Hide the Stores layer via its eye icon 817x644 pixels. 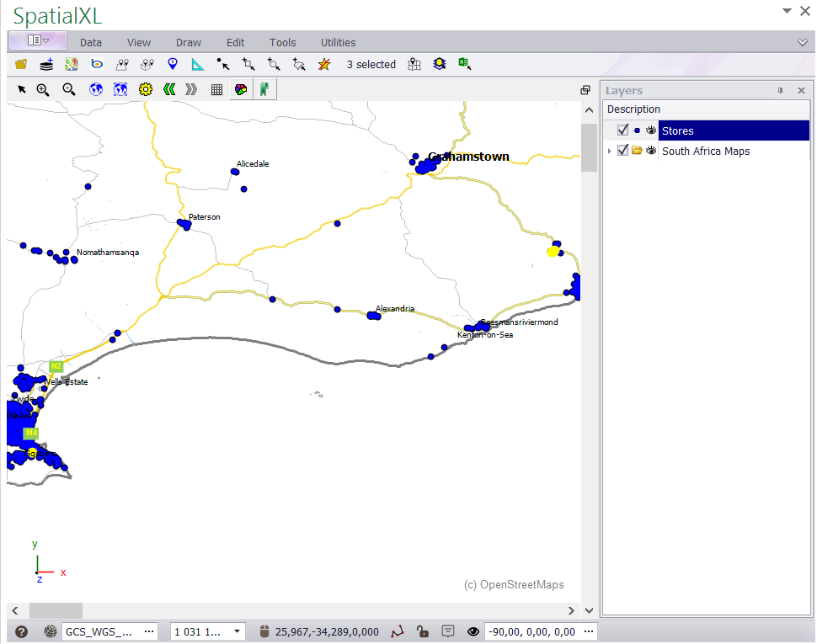[x=649, y=129]
